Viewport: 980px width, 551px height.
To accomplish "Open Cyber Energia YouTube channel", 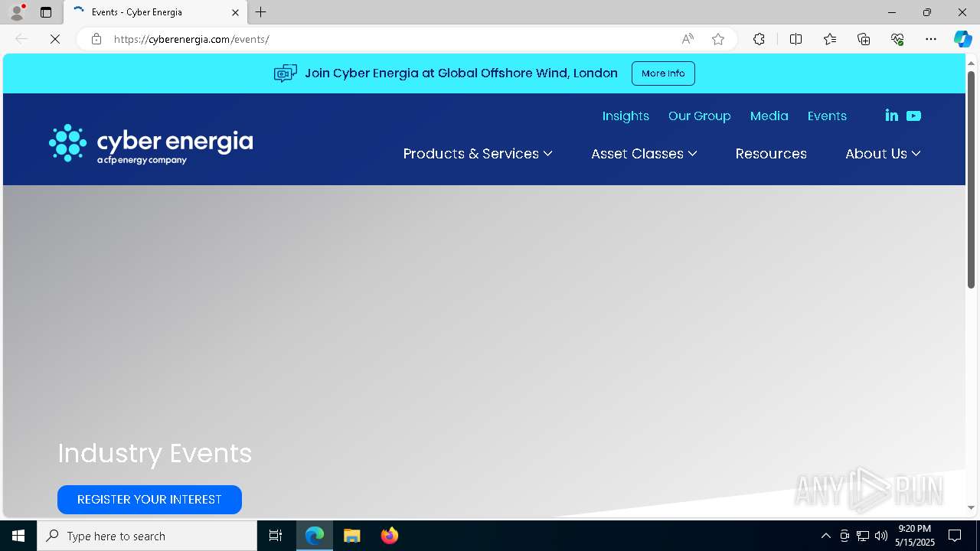I will 913,116.
